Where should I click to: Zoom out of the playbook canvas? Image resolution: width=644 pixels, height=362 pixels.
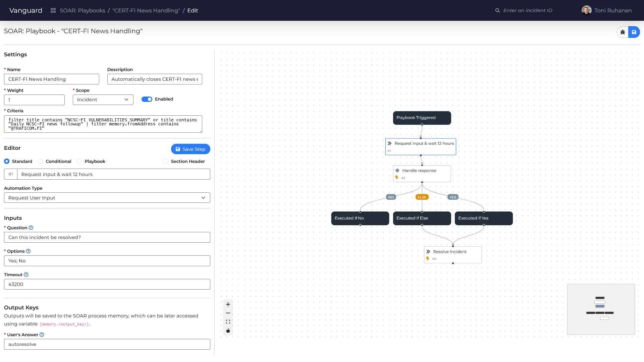click(228, 313)
